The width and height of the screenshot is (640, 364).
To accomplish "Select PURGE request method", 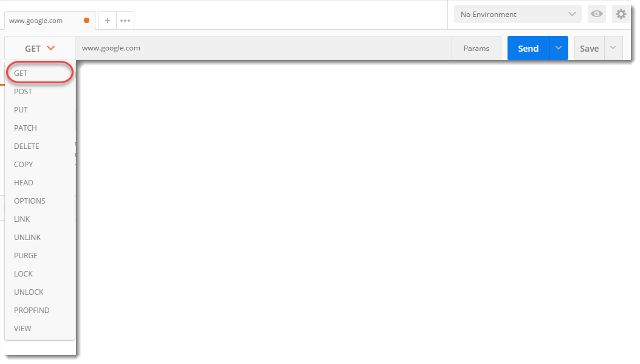I will pyautogui.click(x=40, y=255).
